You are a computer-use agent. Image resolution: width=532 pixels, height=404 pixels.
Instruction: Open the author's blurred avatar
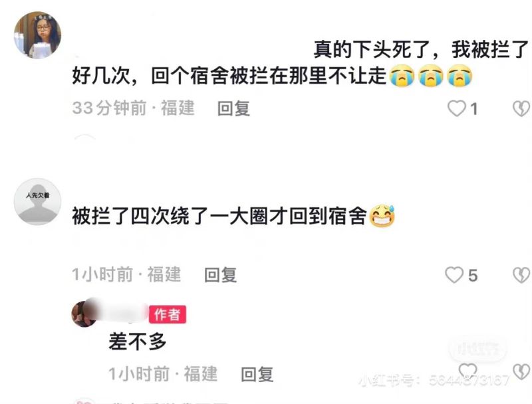coord(84,314)
